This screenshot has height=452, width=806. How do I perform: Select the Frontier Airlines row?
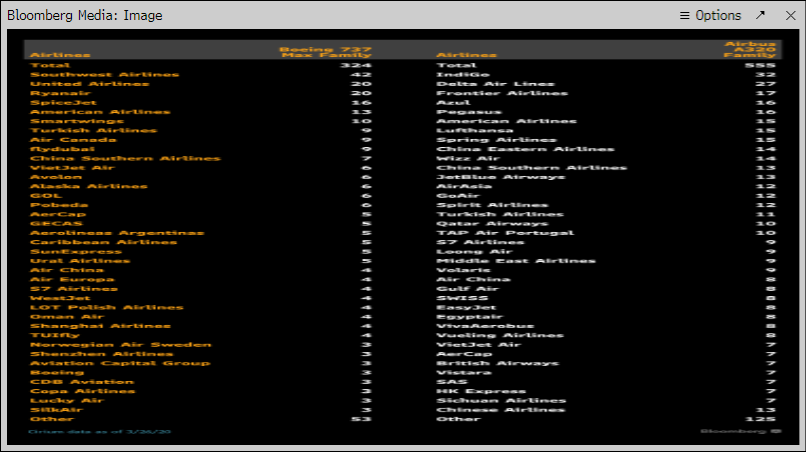[606, 93]
